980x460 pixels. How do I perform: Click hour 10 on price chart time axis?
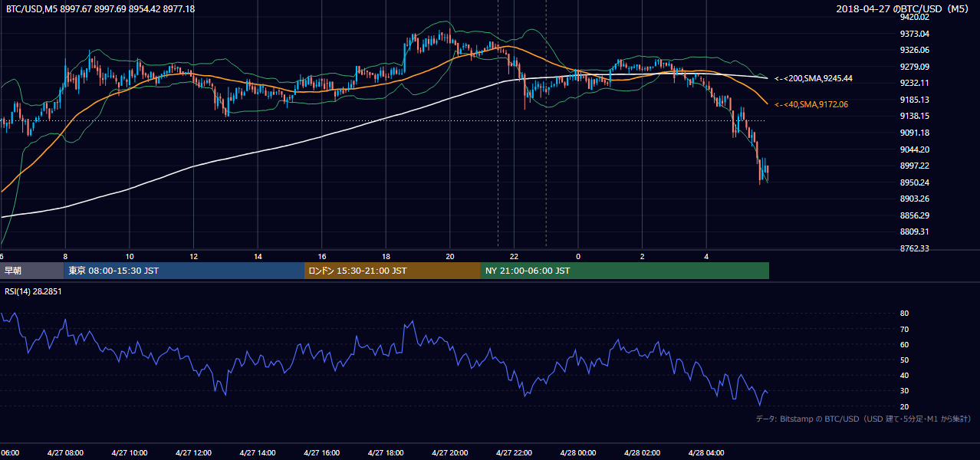point(130,256)
